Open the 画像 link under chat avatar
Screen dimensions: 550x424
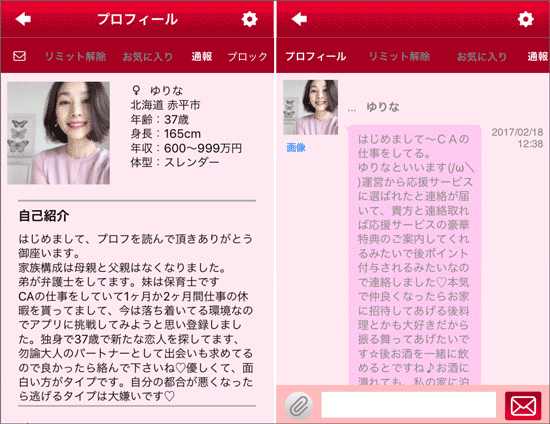point(296,147)
